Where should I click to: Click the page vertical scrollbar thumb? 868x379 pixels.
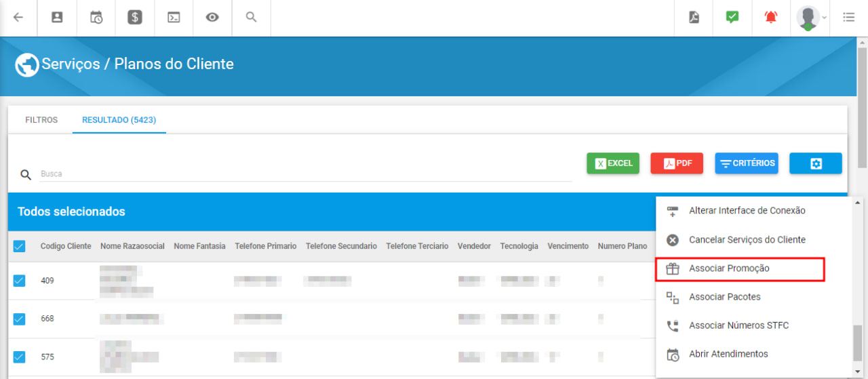tap(863, 108)
